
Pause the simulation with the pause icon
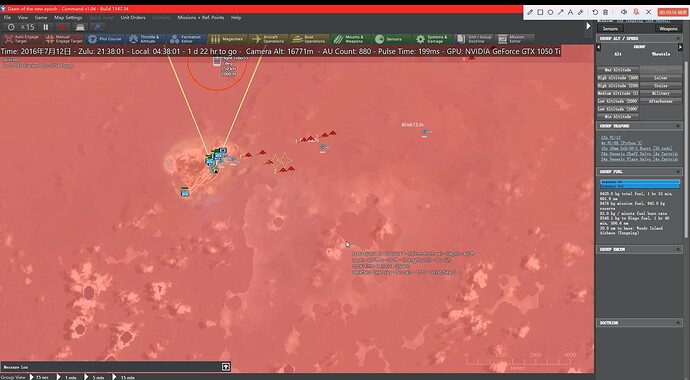point(45,27)
